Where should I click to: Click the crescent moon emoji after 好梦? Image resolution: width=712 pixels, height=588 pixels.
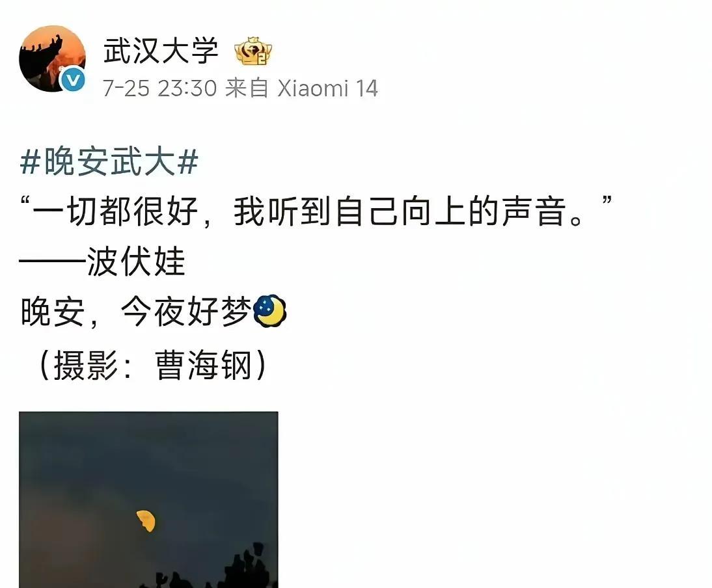click(269, 311)
